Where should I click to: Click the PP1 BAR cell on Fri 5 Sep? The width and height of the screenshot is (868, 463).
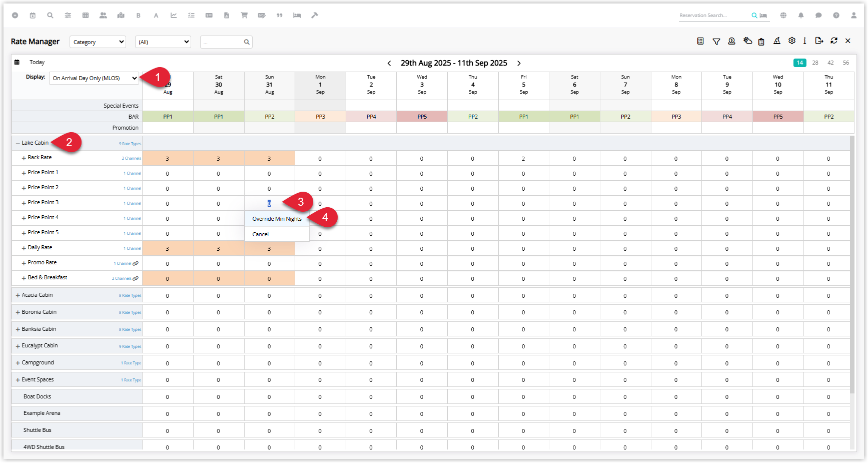(524, 117)
